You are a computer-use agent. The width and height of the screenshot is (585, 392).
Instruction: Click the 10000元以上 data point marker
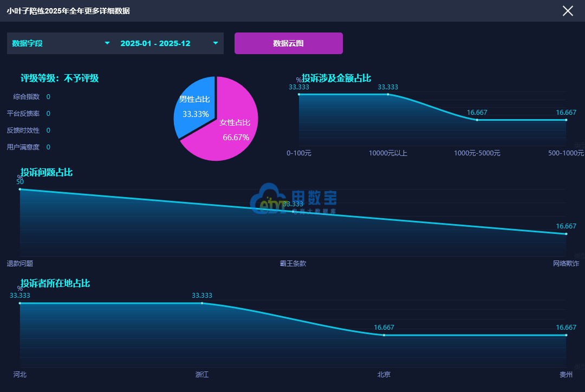[388, 94]
